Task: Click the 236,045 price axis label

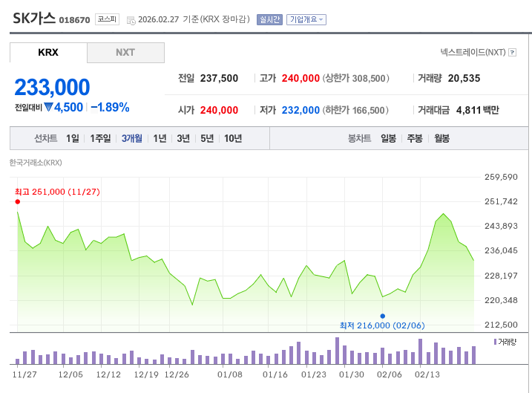Action: point(501,250)
